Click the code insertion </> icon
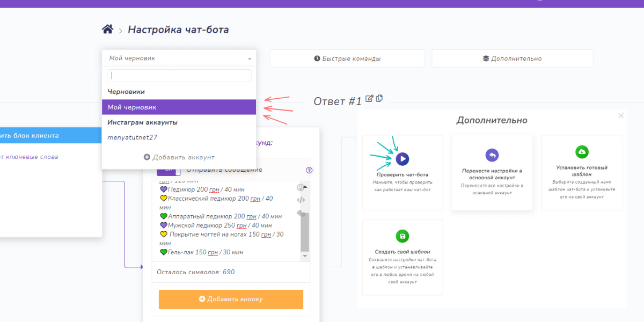 (x=301, y=200)
